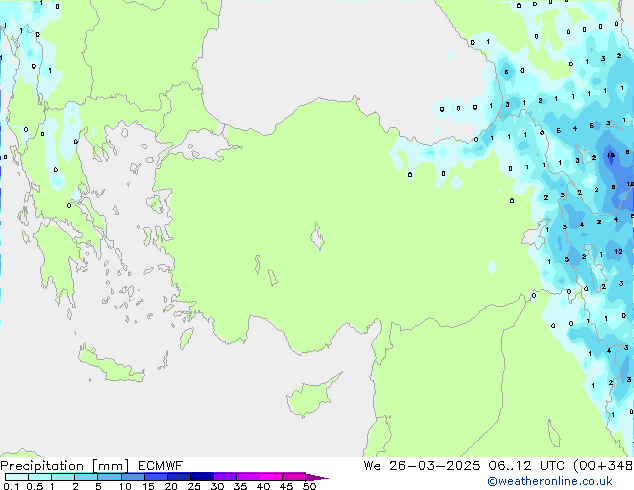
Task: Click the "(00+348" forecast offset text
Action: (x=603, y=466)
